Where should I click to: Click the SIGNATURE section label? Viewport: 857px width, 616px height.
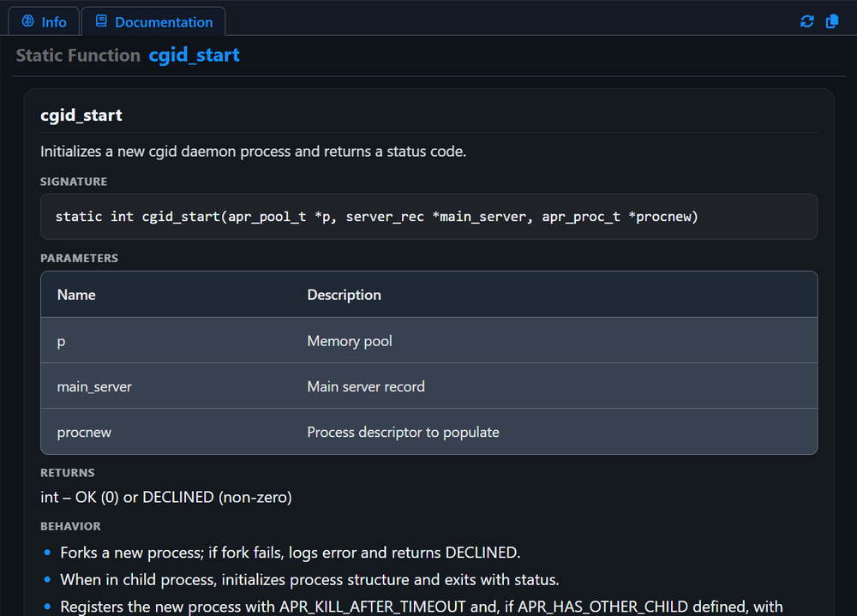point(74,182)
